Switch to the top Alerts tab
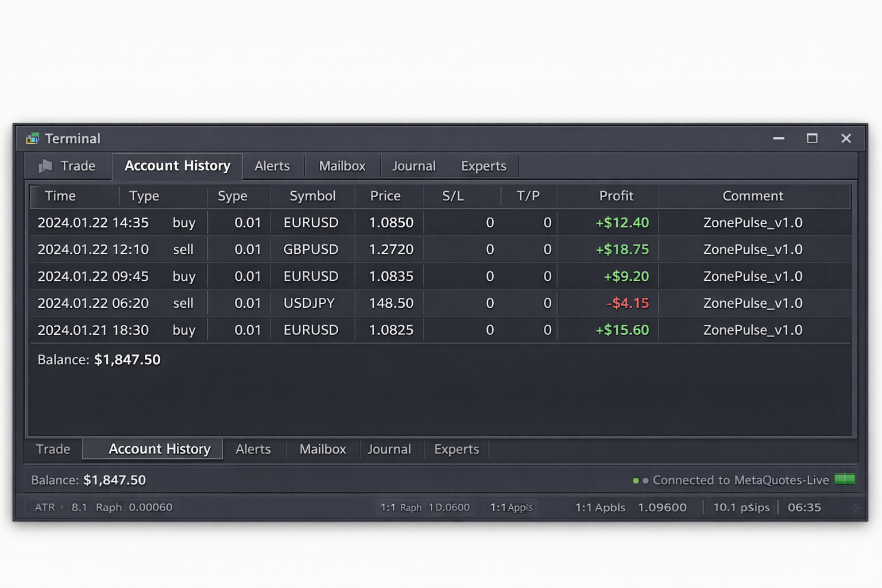 (272, 166)
